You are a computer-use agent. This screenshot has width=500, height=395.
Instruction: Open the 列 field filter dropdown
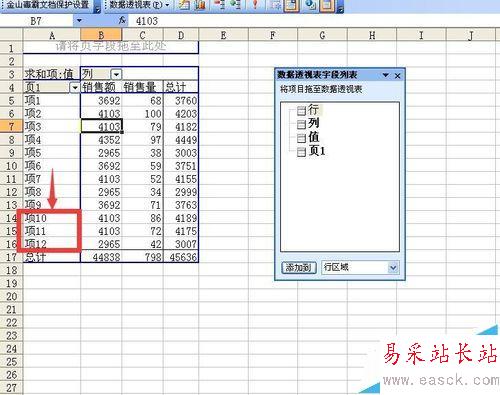[x=116, y=74]
